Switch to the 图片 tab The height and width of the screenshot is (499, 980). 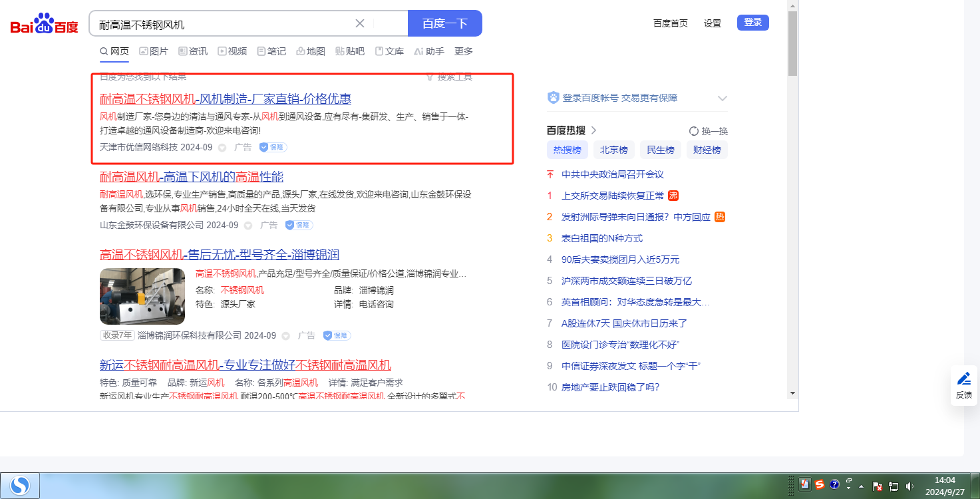[153, 51]
